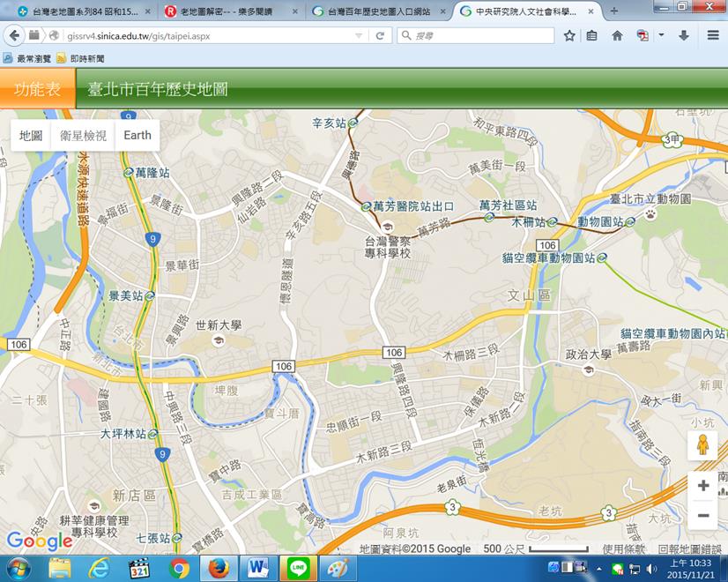
Task: Open LINE app in taskbar
Action: (298, 569)
